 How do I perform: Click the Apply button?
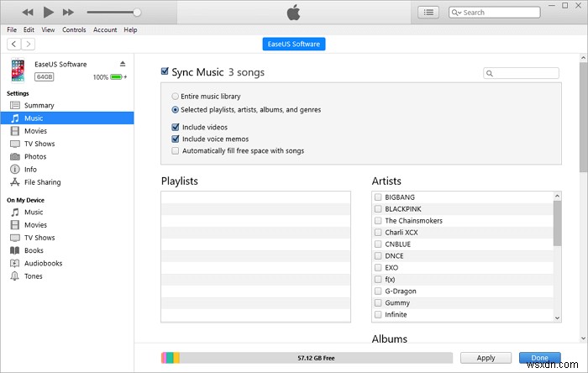click(486, 358)
